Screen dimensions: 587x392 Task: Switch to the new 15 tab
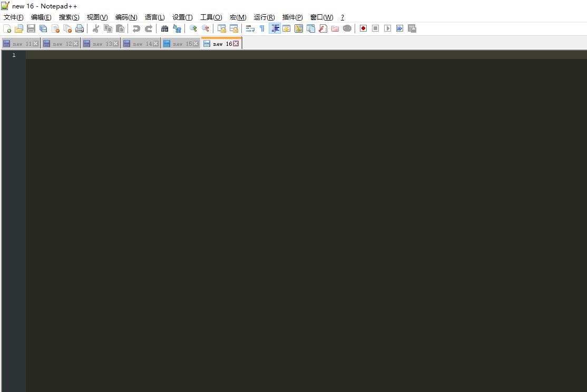181,44
